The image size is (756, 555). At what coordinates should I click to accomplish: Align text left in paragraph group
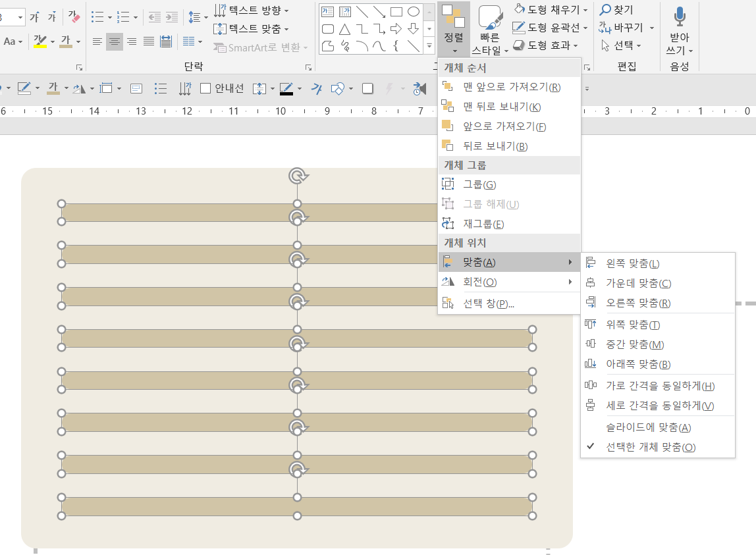click(x=97, y=41)
